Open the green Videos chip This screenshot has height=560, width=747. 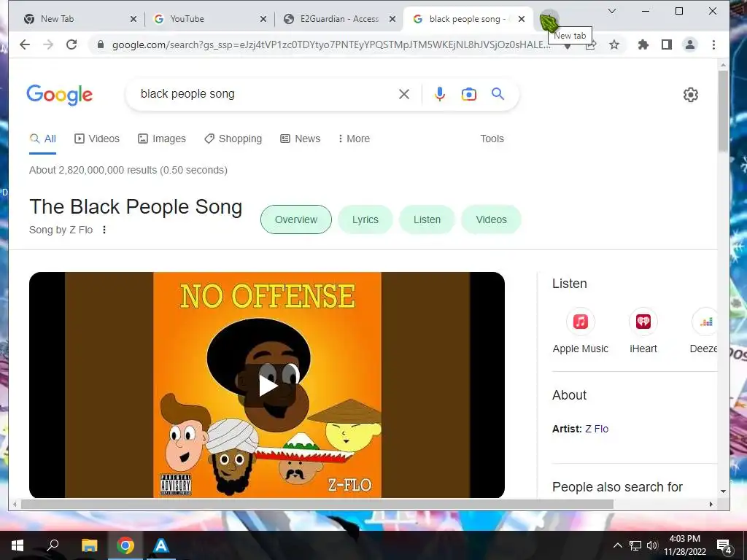coord(491,219)
